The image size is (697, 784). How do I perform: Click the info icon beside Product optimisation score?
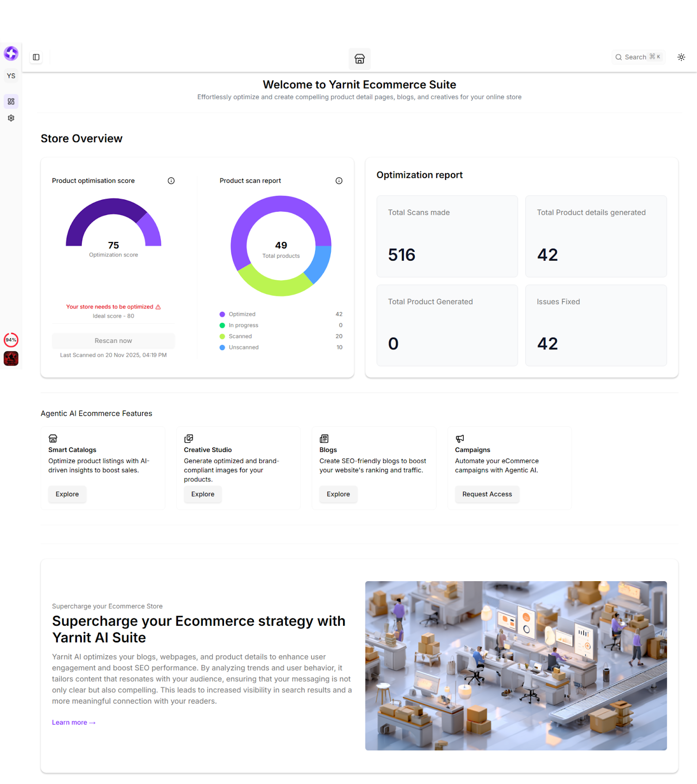coord(171,181)
